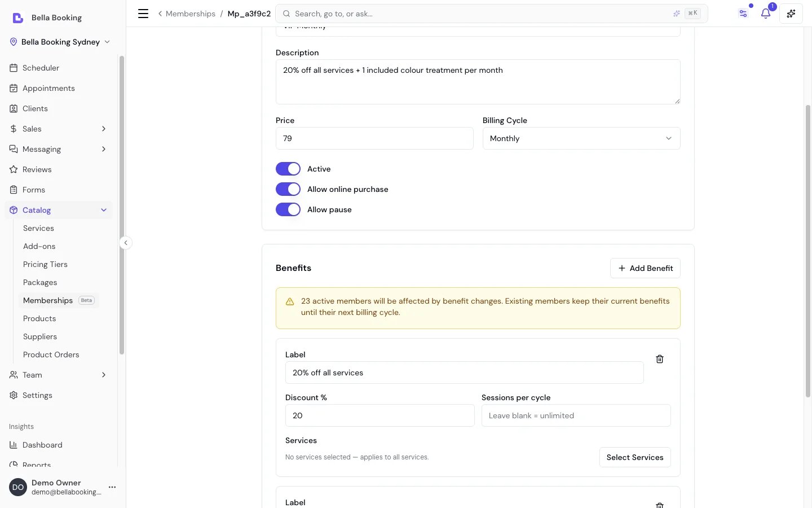Open the Billing Cycle Monthly dropdown
Viewport: 812px width, 508px height.
(x=581, y=138)
